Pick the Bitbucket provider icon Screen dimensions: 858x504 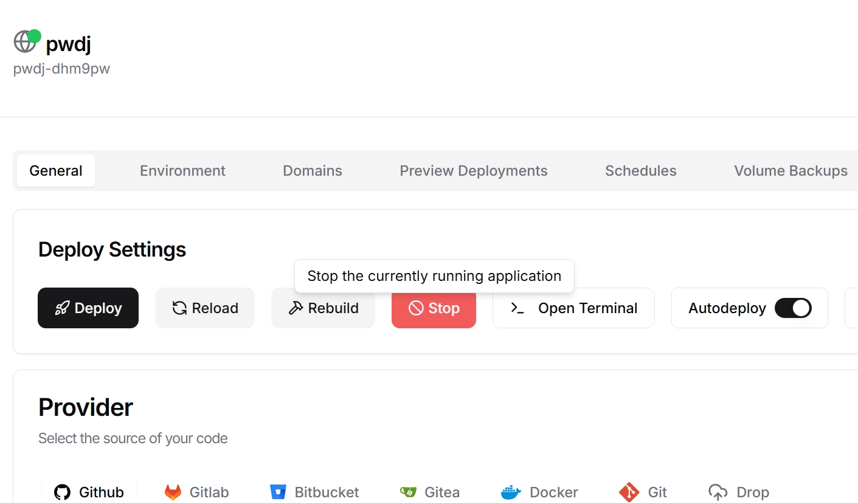point(278,492)
